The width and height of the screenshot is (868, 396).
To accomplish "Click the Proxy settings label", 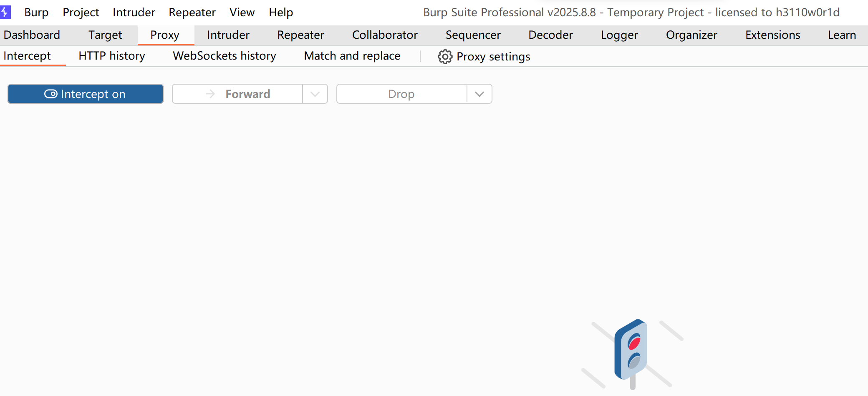I will point(494,57).
